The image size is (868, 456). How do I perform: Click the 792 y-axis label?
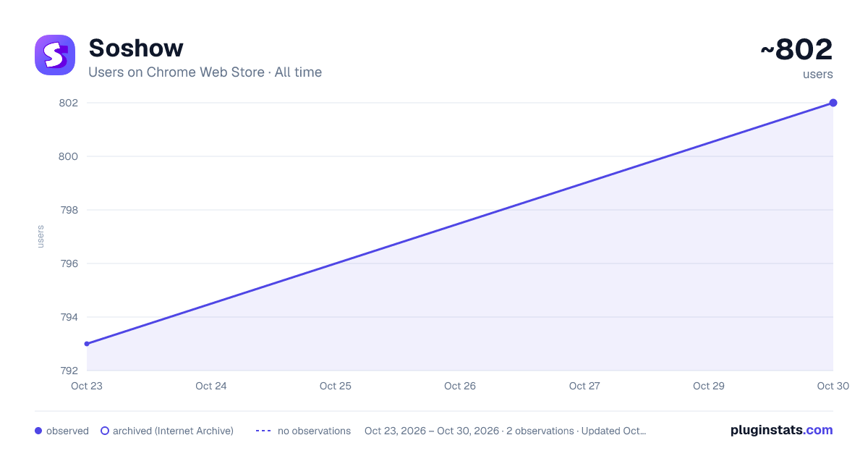pos(68,371)
